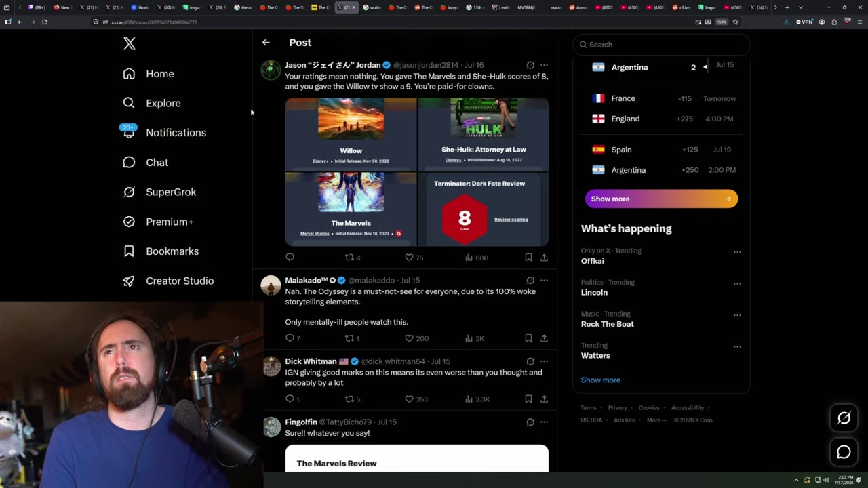Open the Willow image thumbnail
This screenshot has height=488, width=868.
click(x=351, y=134)
